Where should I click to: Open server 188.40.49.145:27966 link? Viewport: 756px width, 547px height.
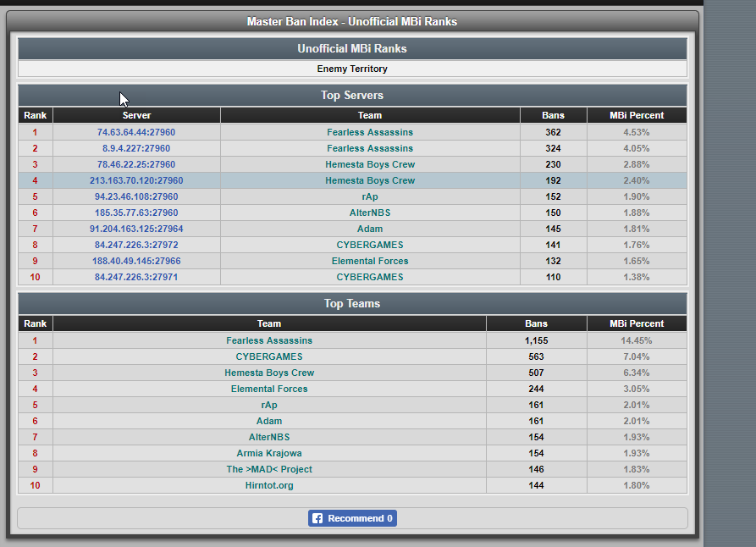(136, 261)
